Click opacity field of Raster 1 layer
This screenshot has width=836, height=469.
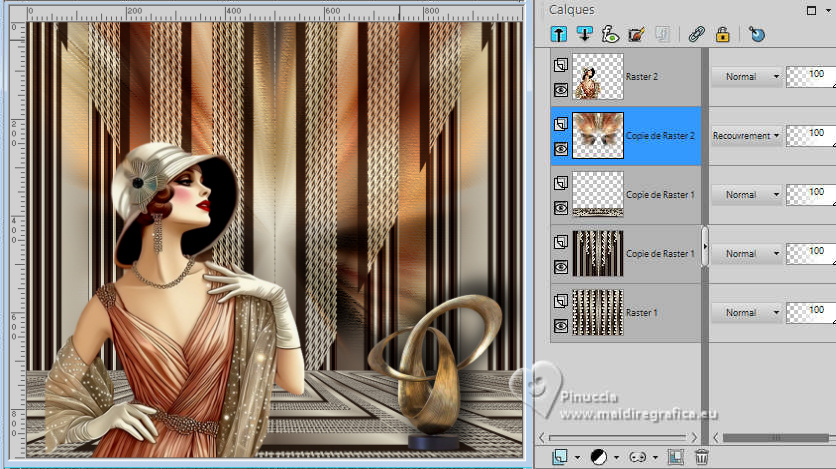[810, 313]
